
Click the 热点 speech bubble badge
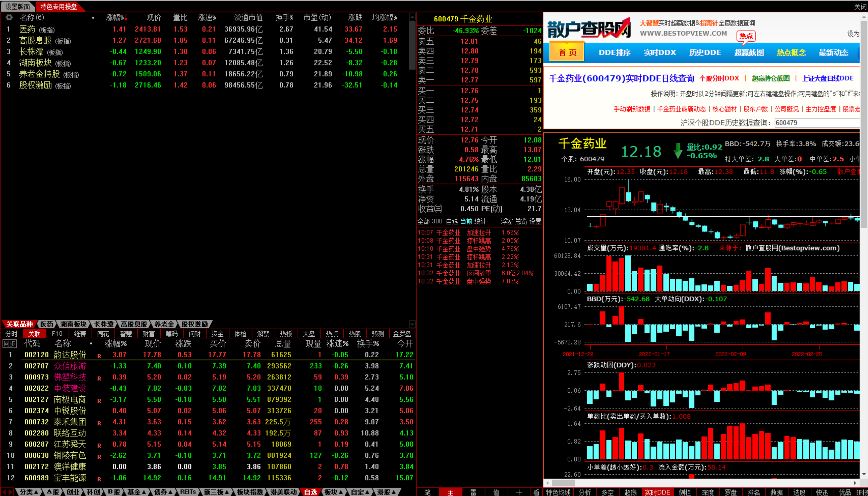pyautogui.click(x=746, y=36)
